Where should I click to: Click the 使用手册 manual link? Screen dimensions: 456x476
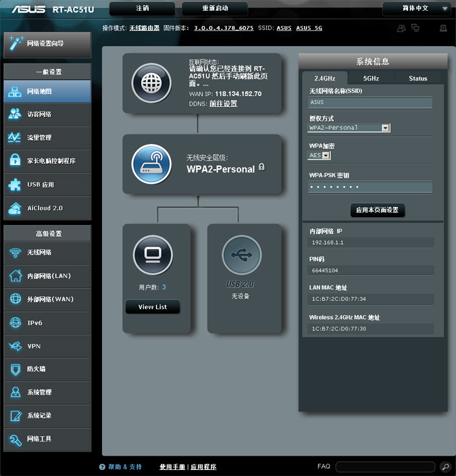tap(172, 467)
